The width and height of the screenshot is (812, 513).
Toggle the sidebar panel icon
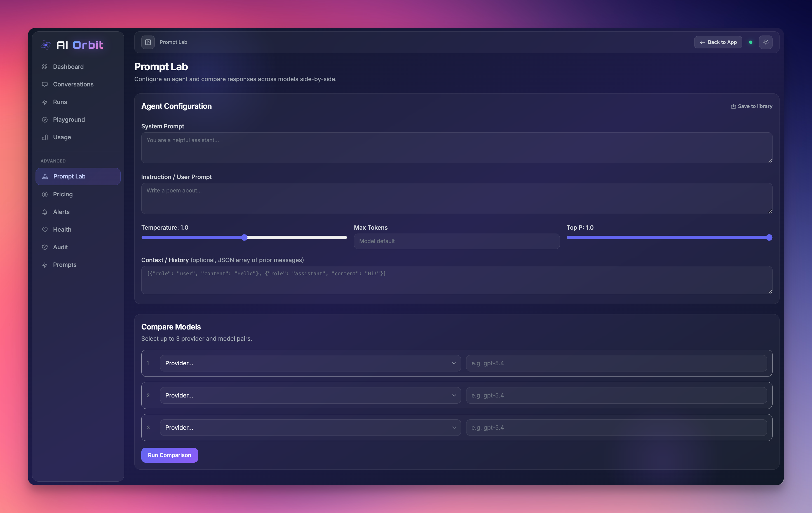[x=148, y=42]
